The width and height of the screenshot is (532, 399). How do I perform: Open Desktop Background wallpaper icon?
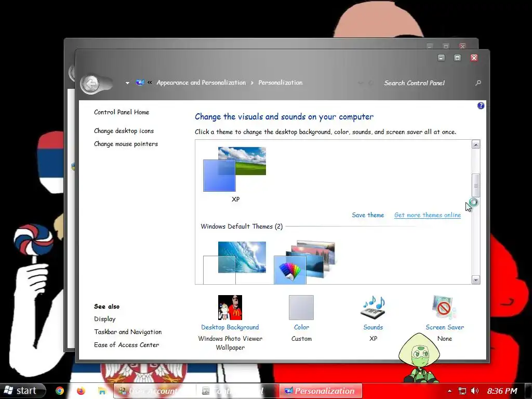[230, 308]
